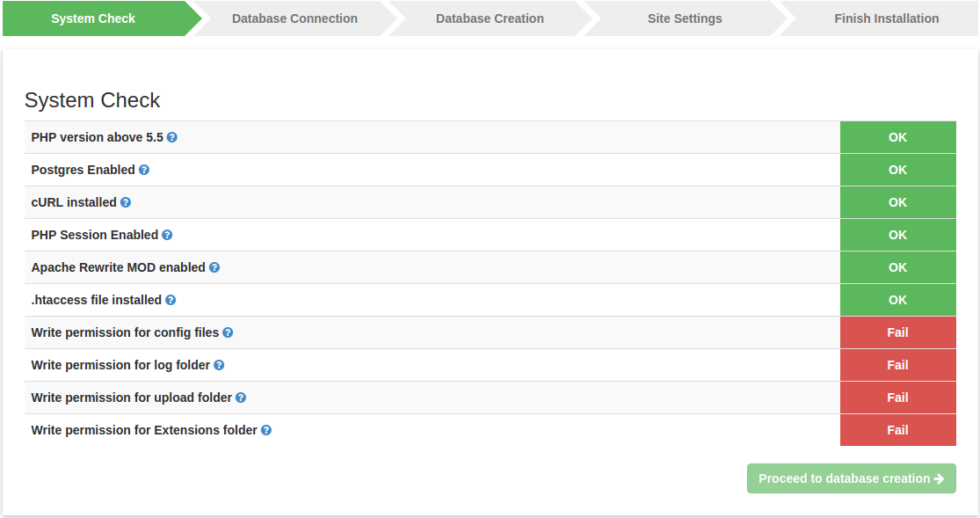
Task: Show help for config files write permission
Action: [228, 332]
